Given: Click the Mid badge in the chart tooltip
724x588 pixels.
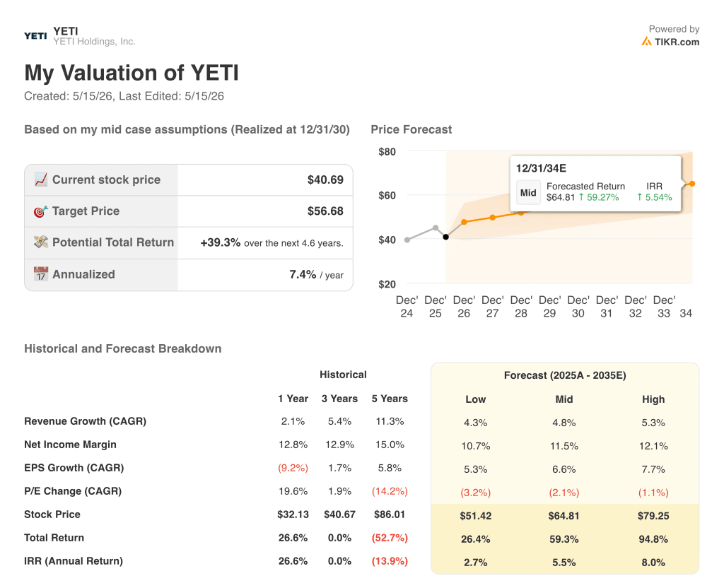Looking at the screenshot, I should 528,192.
